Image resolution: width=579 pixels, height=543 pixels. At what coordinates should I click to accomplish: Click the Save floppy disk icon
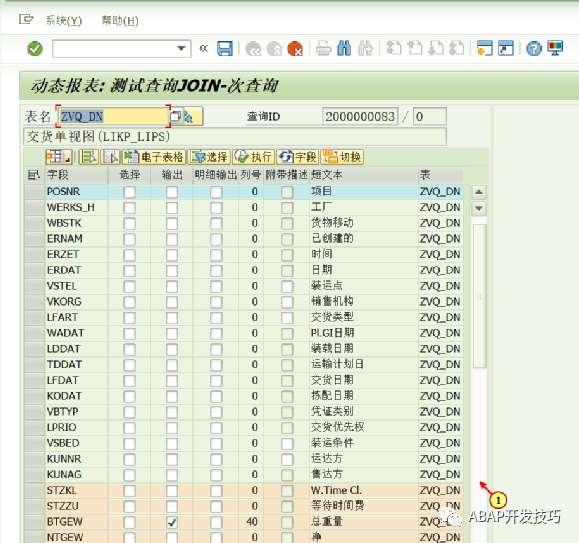tap(225, 48)
